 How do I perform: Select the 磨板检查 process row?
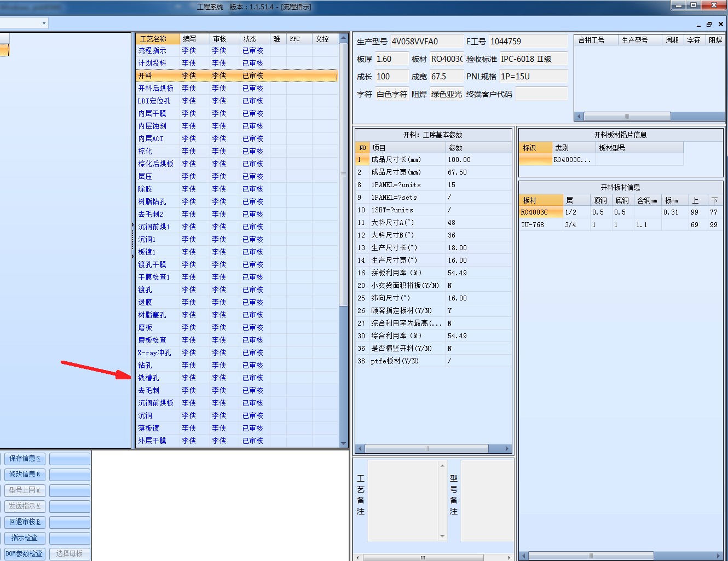coord(236,340)
